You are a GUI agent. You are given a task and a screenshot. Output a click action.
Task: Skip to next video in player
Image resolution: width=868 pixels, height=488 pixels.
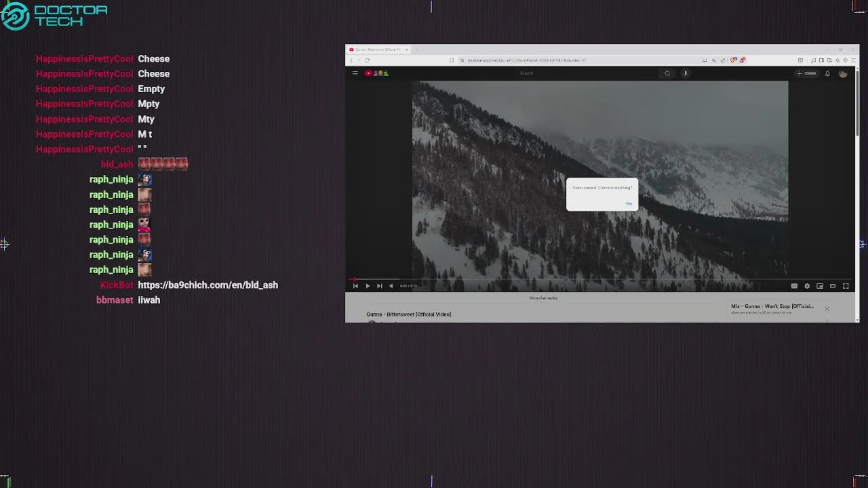(x=379, y=286)
